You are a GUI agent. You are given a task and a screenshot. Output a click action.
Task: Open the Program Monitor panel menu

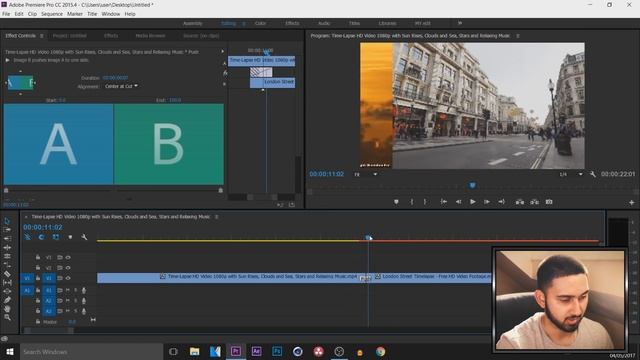(518, 36)
